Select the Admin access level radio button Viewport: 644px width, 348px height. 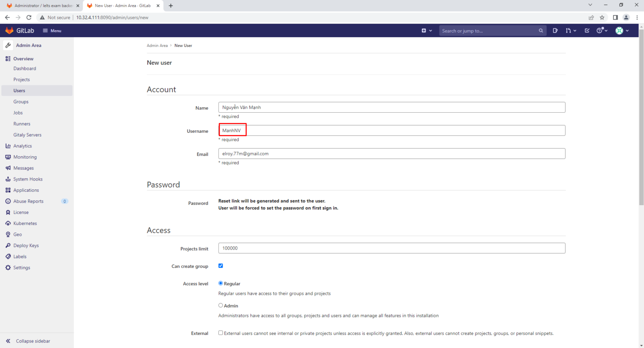(x=221, y=305)
